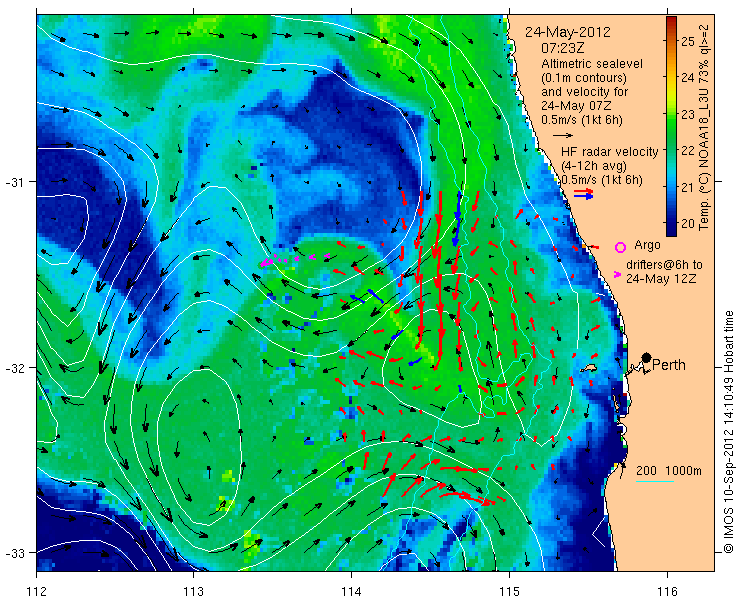The image size is (740, 600).
Task: Click the 'HF radar velocity' legend text
Action: 609,152
